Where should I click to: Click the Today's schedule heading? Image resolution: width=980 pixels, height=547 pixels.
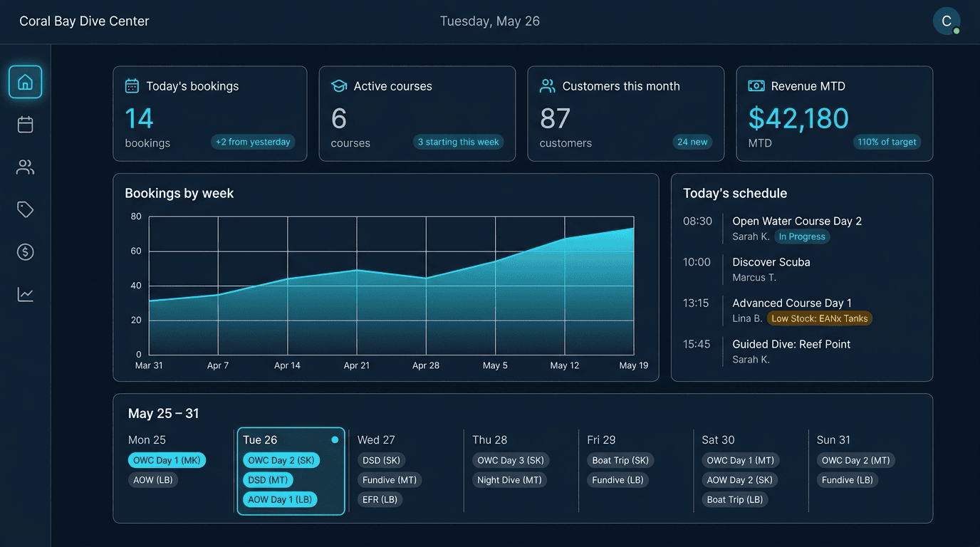point(735,193)
